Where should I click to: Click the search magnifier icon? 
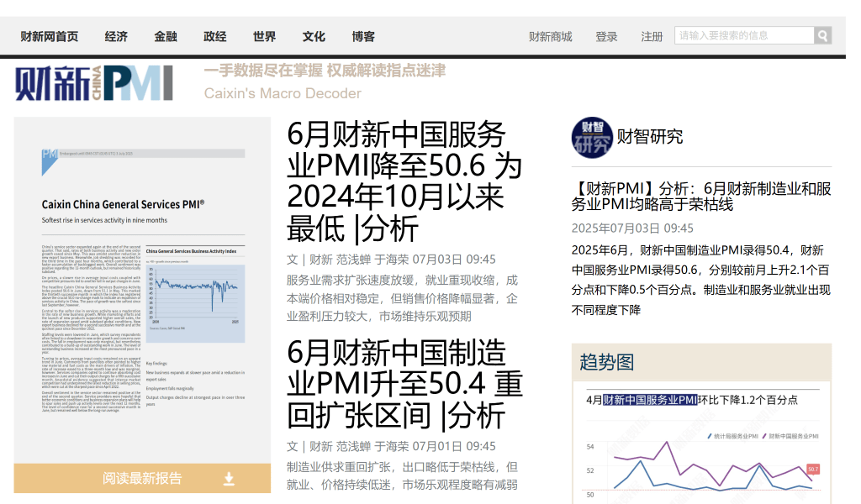point(822,35)
